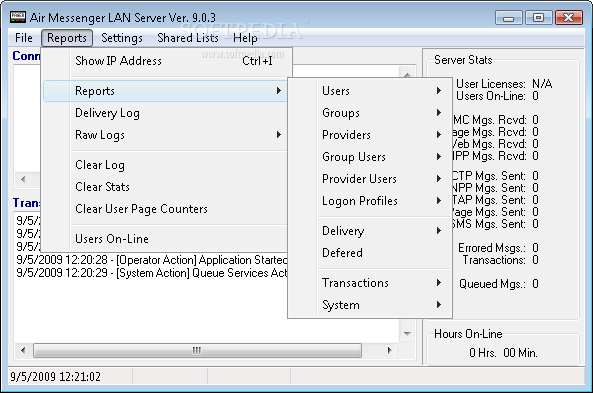The height and width of the screenshot is (393, 593).
Task: Click the Transactions stat line in Server Stats
Action: (500, 260)
